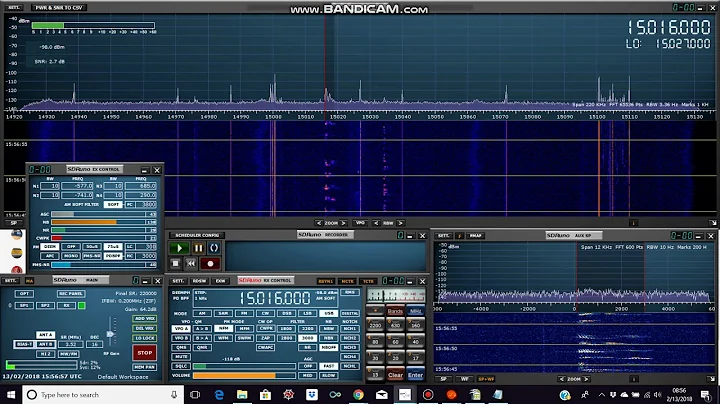Viewport: 720px width, 404px height.
Task: Pause playback in the Recorder panel
Action: click(x=198, y=248)
